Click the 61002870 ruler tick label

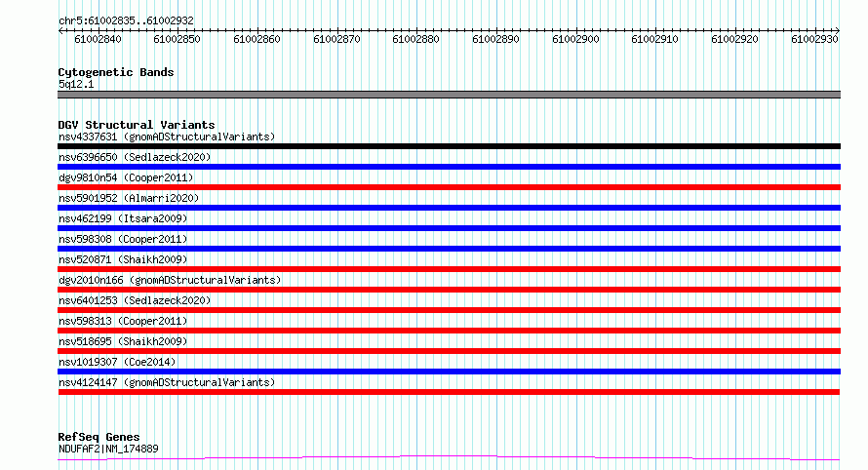(x=336, y=39)
